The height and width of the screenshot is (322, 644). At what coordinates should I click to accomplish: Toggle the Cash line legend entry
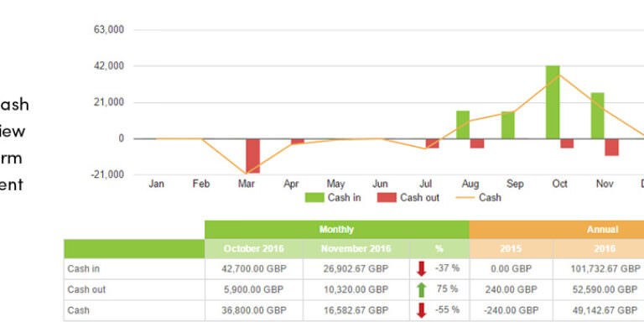click(x=479, y=198)
